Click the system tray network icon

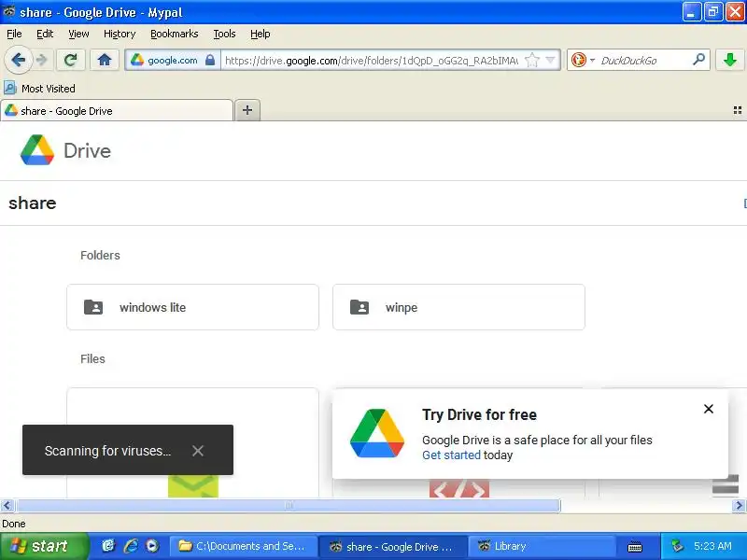677,546
